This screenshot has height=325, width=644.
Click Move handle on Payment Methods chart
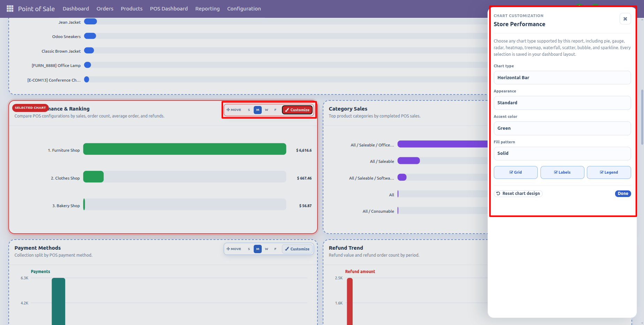(234, 249)
